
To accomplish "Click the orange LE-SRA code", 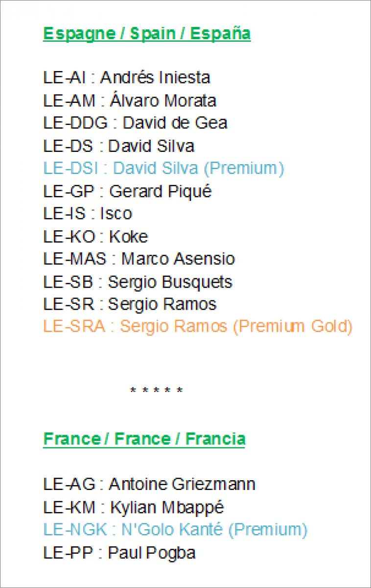I will click(74, 327).
